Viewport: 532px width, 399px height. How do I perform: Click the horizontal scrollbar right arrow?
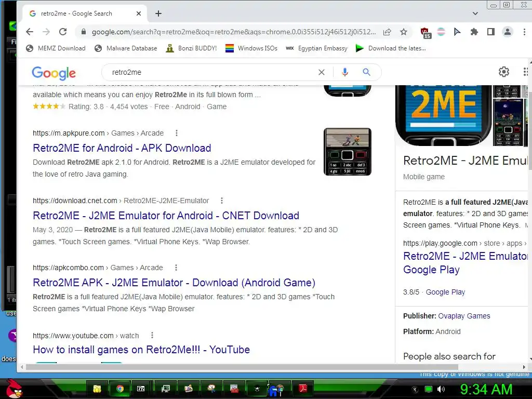[524, 367]
